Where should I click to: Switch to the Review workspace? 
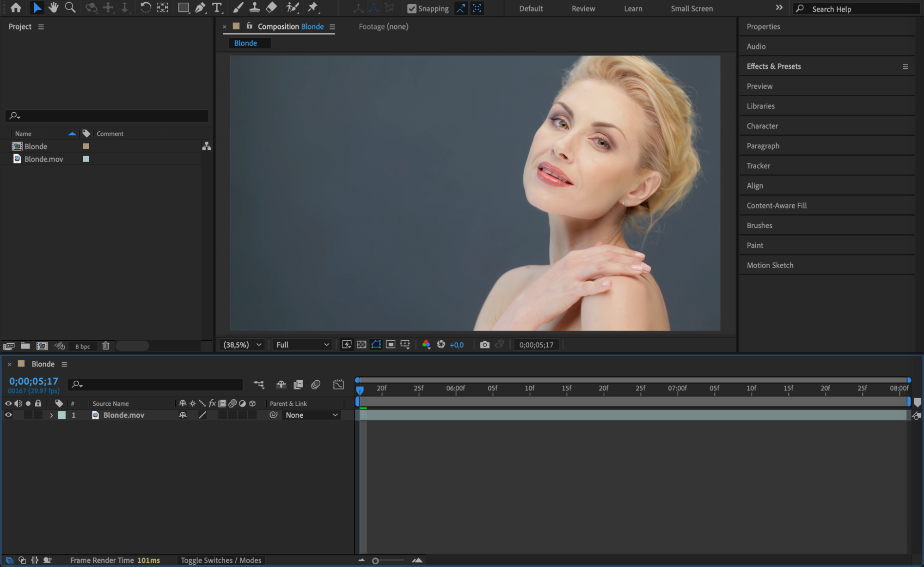tap(583, 9)
